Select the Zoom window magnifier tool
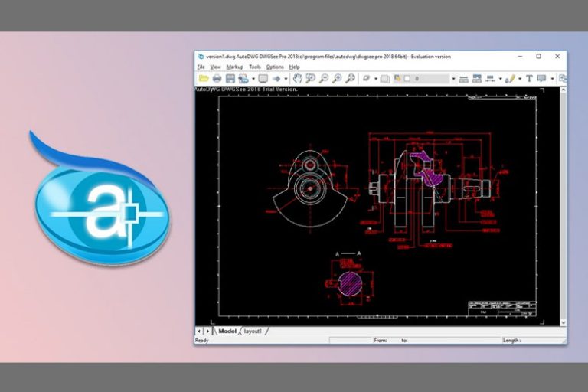 [x=311, y=78]
